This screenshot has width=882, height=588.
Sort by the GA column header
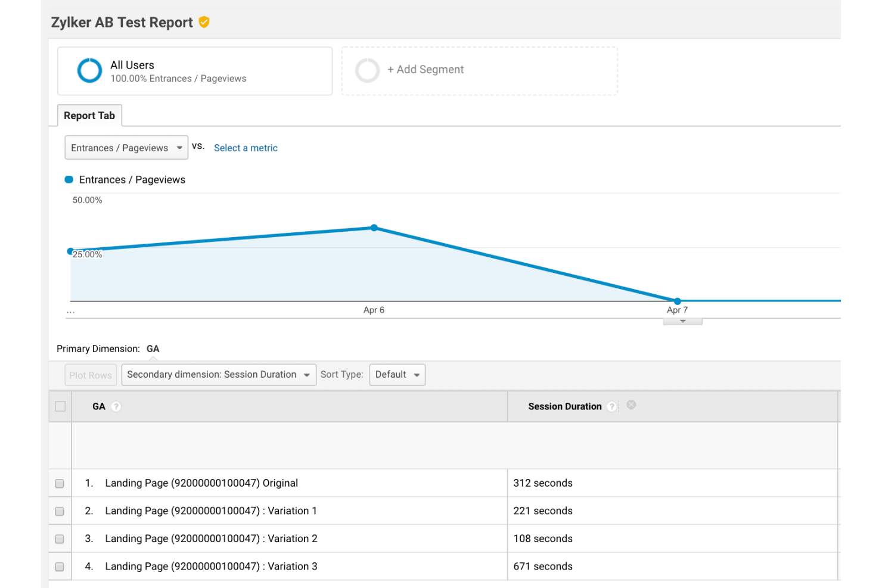99,406
